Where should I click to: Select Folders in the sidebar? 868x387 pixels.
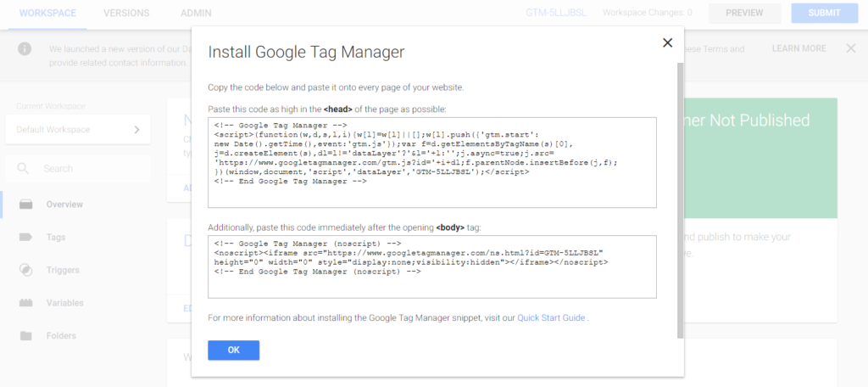61,335
